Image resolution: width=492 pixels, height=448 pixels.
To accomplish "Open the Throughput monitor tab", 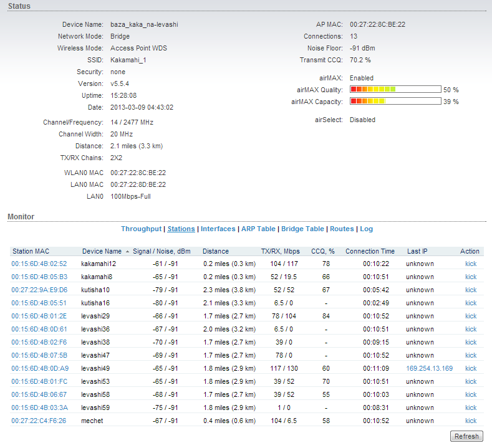I will tap(141, 229).
